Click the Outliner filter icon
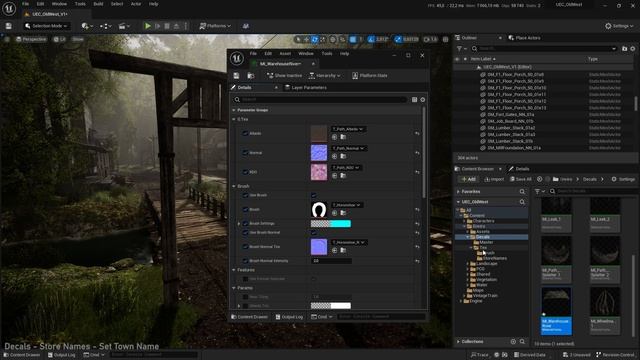640x360 pixels. pyautogui.click(x=461, y=49)
